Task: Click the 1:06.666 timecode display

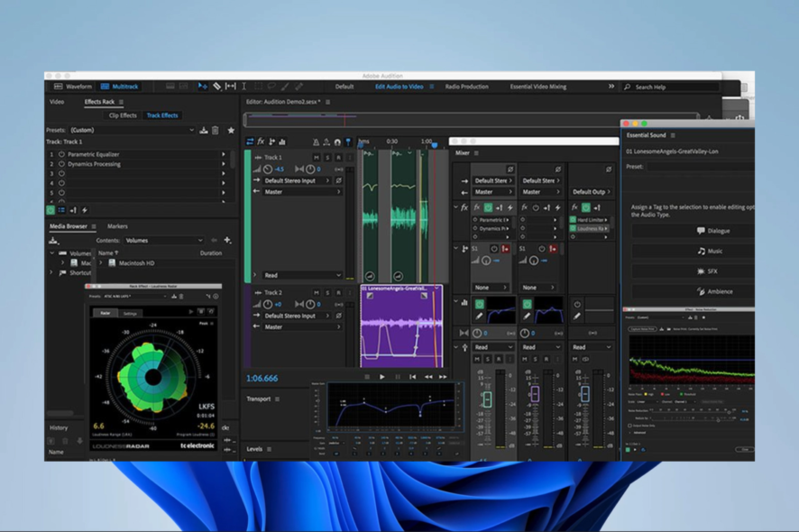Action: tap(262, 378)
